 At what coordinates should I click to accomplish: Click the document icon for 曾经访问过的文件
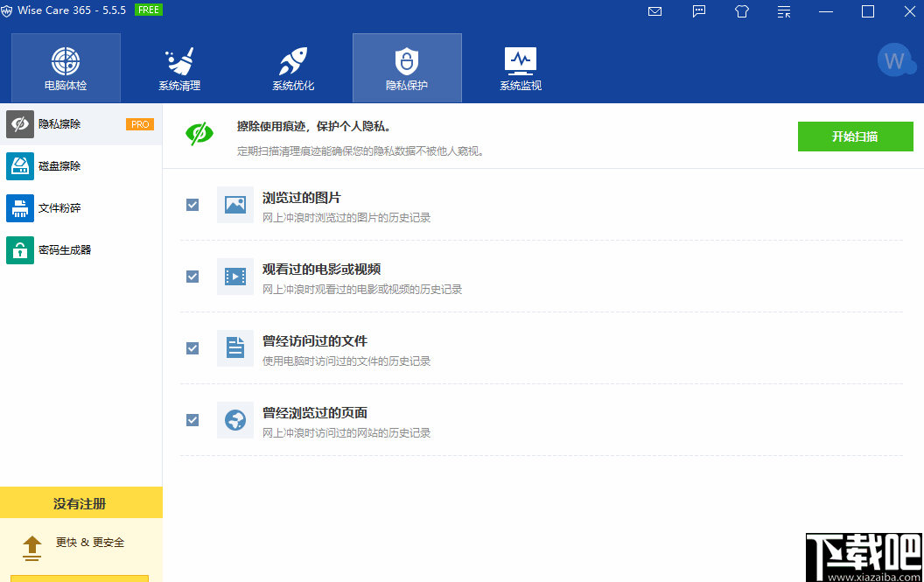[235, 348]
